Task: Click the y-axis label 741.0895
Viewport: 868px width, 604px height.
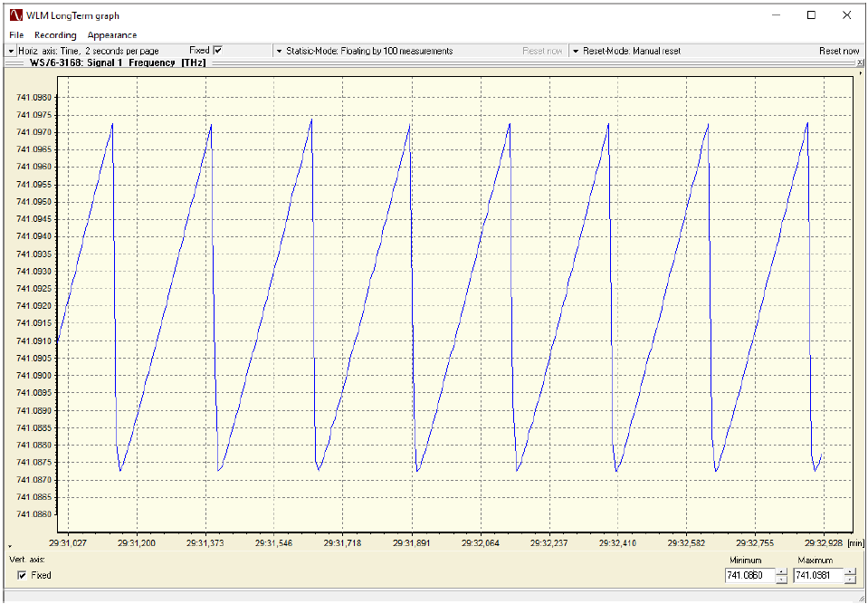Action: tap(33, 393)
